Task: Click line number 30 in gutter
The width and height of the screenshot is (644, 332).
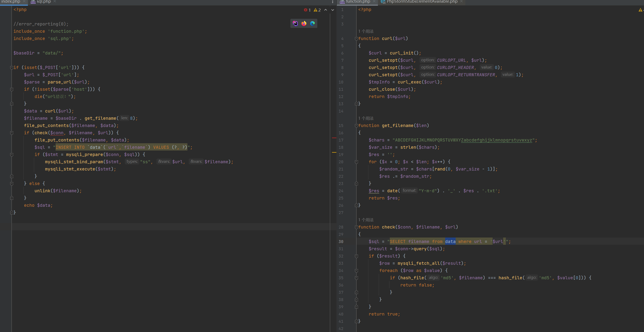Action: tap(341, 241)
